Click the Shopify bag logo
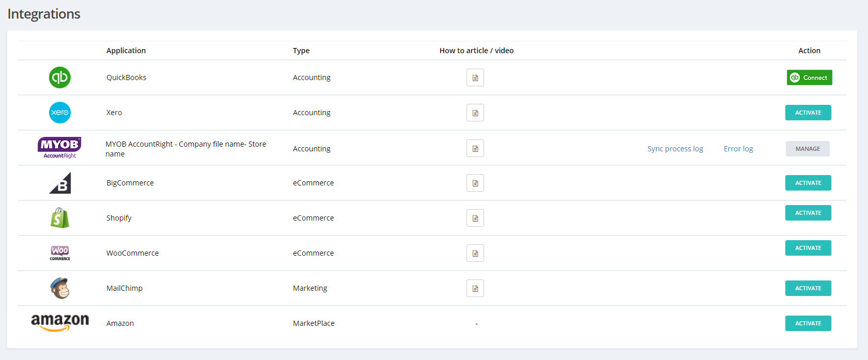Screen dimensions: 868x360 (60, 218)
